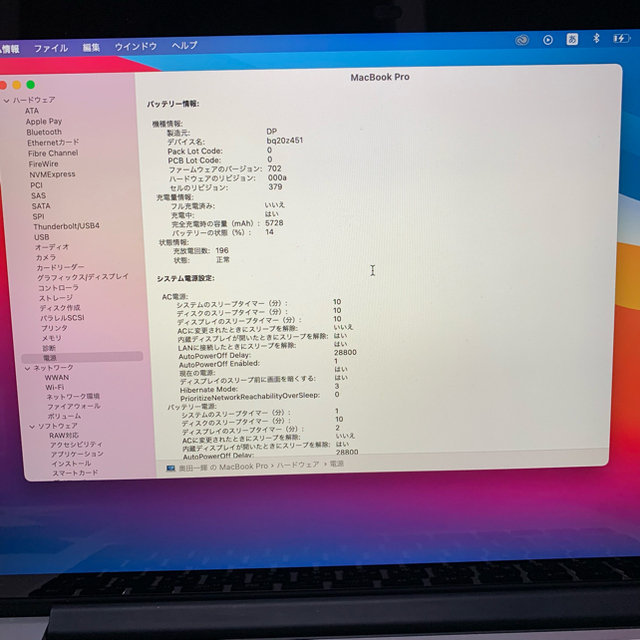
Task: Click the システム電源設定 heading
Action: point(186,278)
